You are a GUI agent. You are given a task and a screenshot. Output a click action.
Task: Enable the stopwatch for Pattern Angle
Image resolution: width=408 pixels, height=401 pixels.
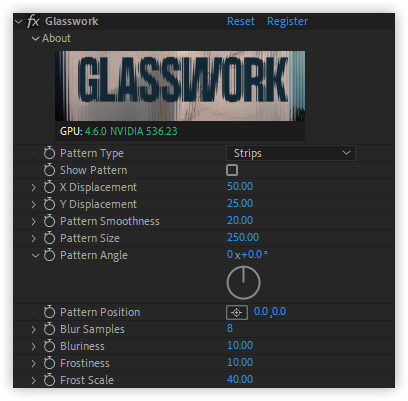tap(49, 255)
